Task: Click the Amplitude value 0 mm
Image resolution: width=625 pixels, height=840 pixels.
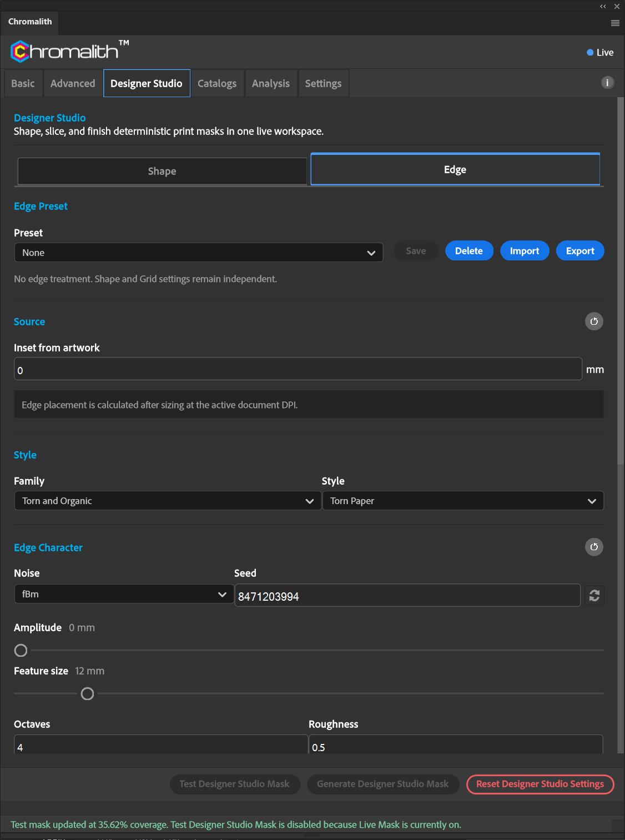Action: [x=82, y=627]
